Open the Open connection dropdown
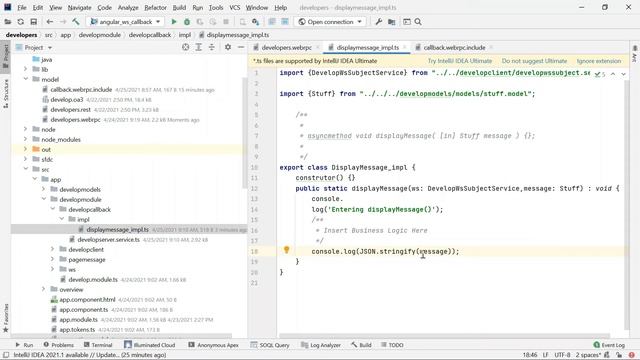 point(330,22)
